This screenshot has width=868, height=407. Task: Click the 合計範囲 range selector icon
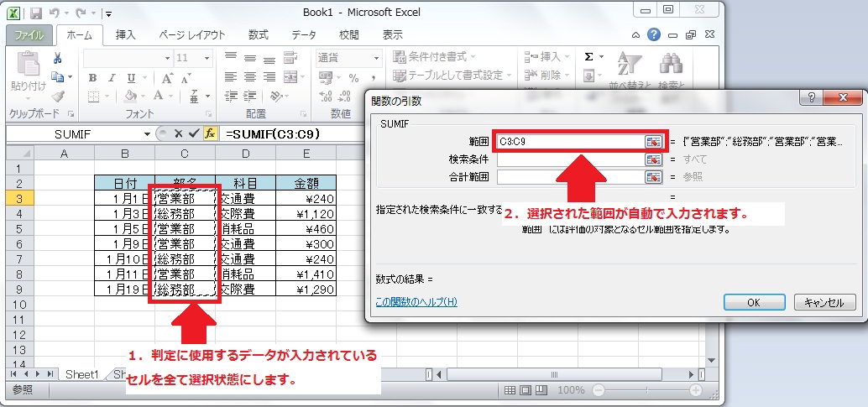653,177
